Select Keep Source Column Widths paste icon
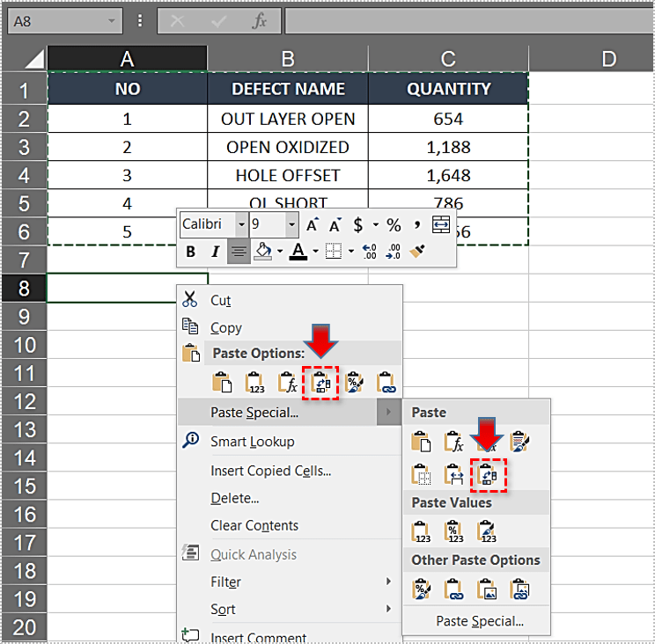The height and width of the screenshot is (644, 655). (x=454, y=475)
